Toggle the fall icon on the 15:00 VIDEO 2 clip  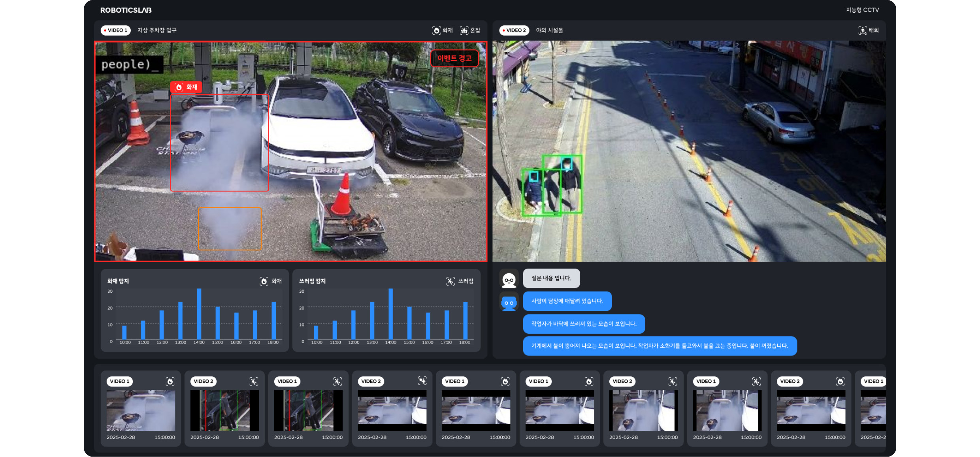[x=674, y=381]
